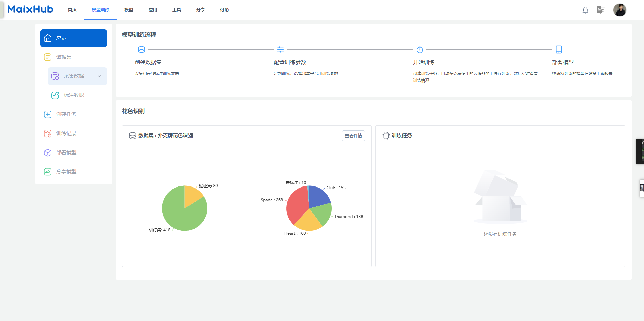Click the 创建数据集 database step icon
Image resolution: width=644 pixels, height=321 pixels.
141,49
